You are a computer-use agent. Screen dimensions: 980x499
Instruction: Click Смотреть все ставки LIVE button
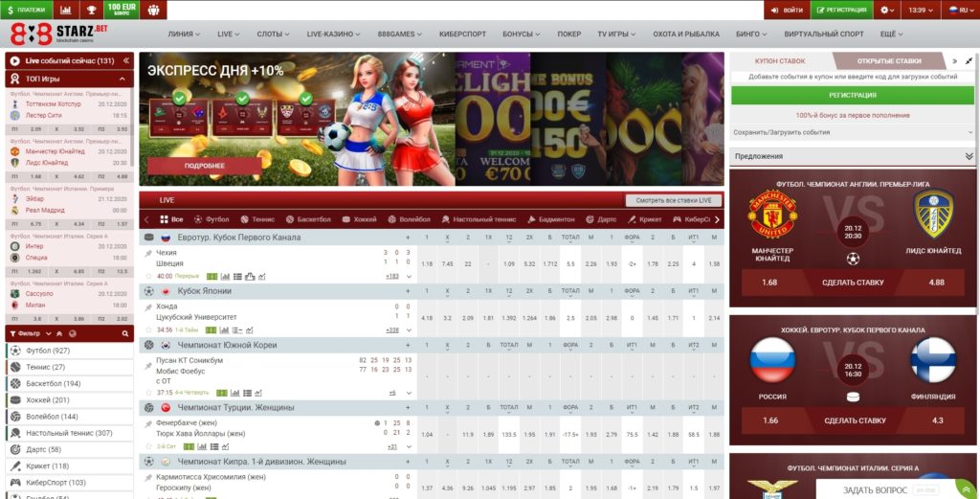click(x=673, y=200)
